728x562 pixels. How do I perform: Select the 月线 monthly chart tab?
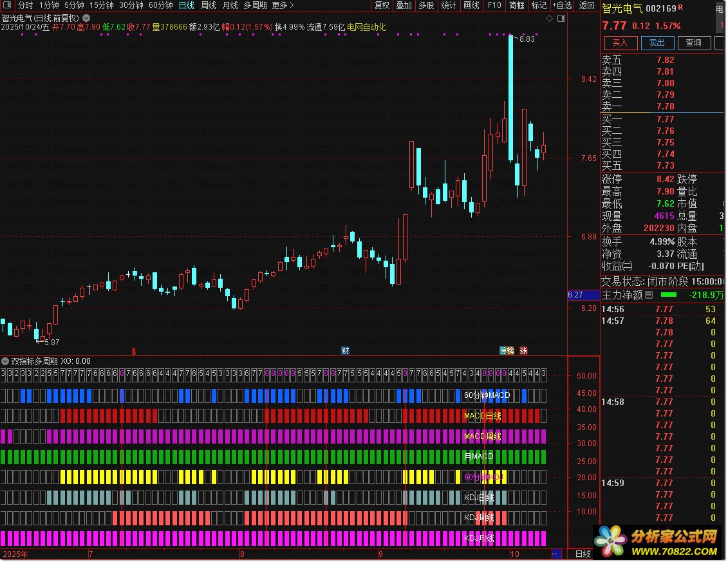(x=230, y=5)
